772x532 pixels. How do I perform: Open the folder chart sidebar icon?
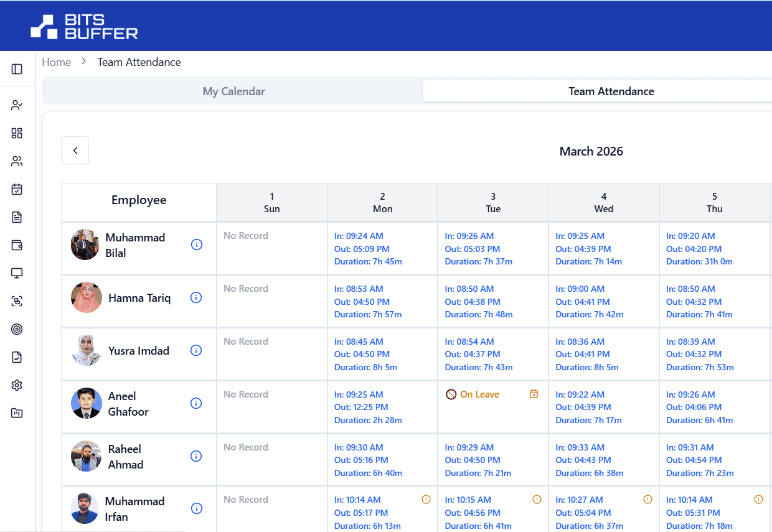click(17, 413)
